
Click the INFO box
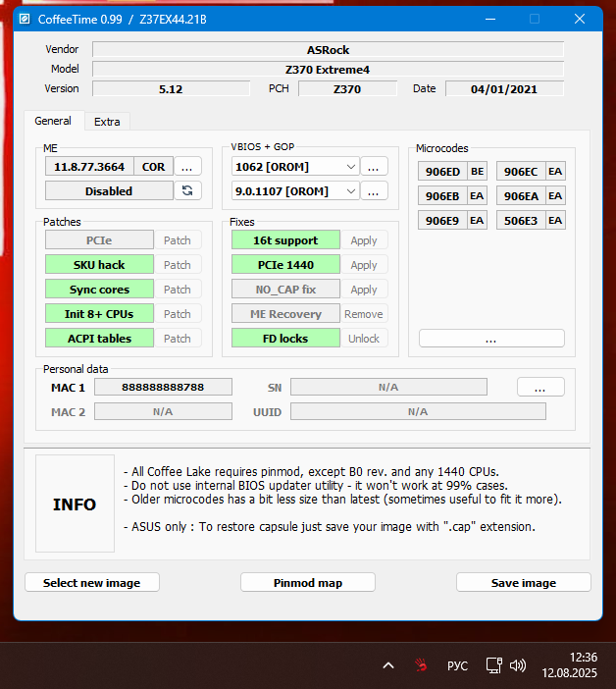click(x=75, y=503)
